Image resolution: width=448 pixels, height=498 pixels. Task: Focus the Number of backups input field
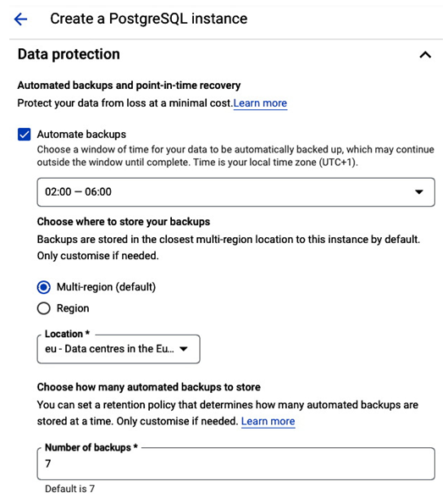pos(236,464)
